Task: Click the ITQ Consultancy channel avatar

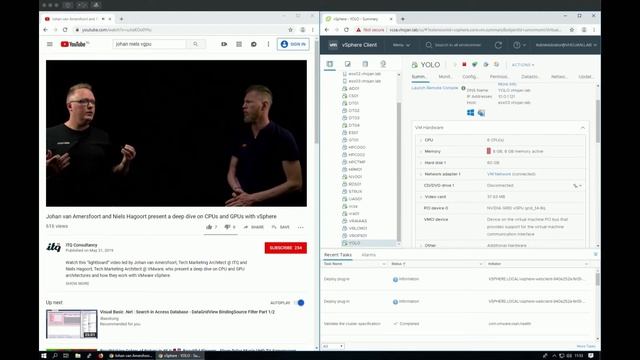Action: click(53, 247)
